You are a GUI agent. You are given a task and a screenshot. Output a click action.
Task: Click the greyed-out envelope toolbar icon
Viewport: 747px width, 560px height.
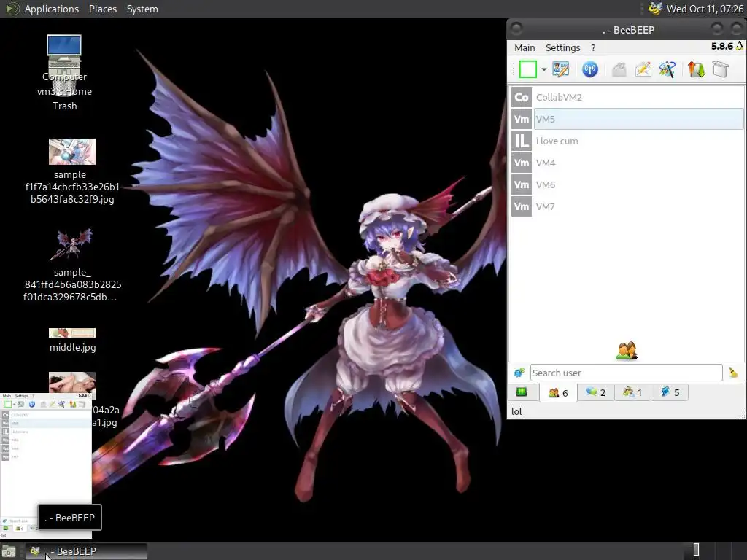(619, 69)
